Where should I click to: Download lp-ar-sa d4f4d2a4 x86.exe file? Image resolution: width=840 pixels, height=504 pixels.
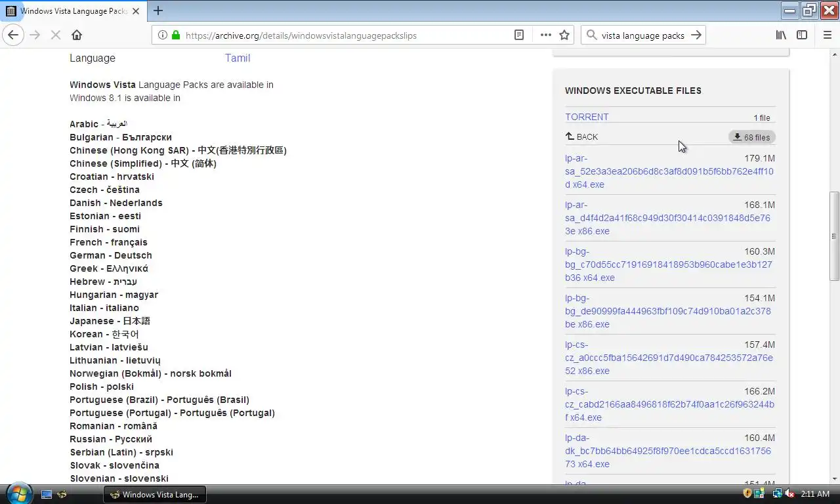click(x=668, y=218)
